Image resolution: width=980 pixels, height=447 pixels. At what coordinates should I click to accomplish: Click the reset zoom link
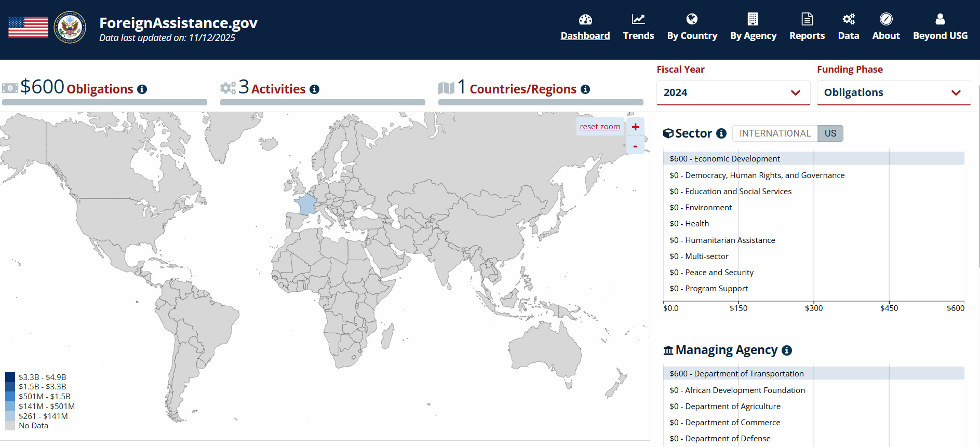[x=600, y=127]
